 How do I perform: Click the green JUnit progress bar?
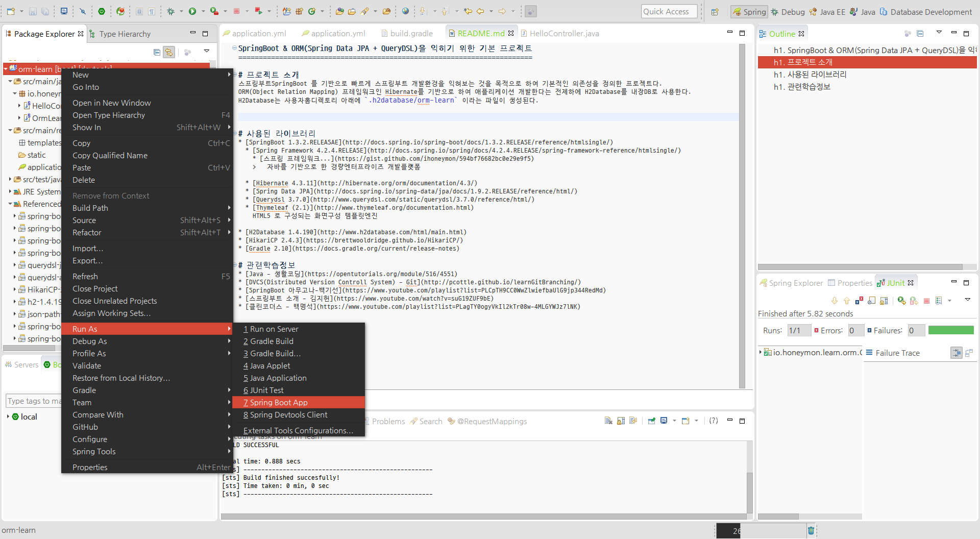(x=951, y=330)
